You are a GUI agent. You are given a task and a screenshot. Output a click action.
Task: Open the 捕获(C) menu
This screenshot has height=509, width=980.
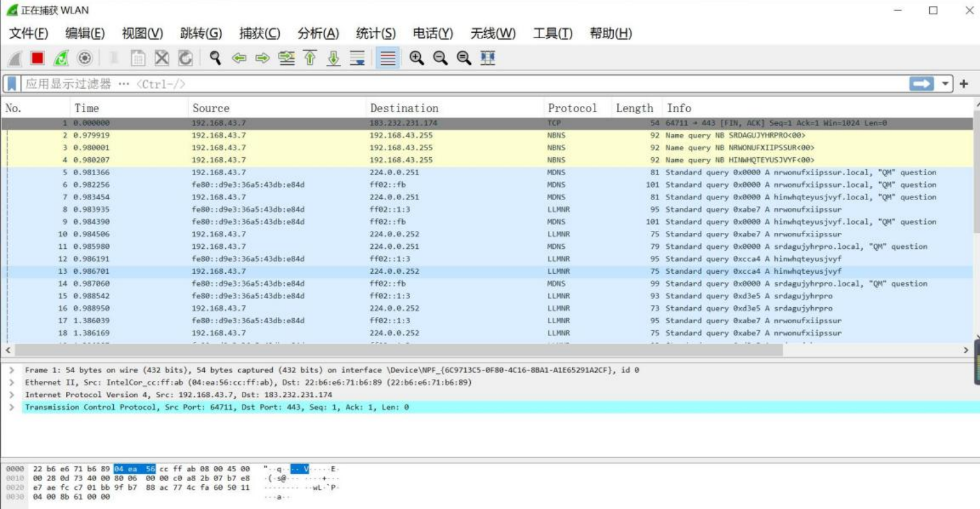tap(260, 33)
